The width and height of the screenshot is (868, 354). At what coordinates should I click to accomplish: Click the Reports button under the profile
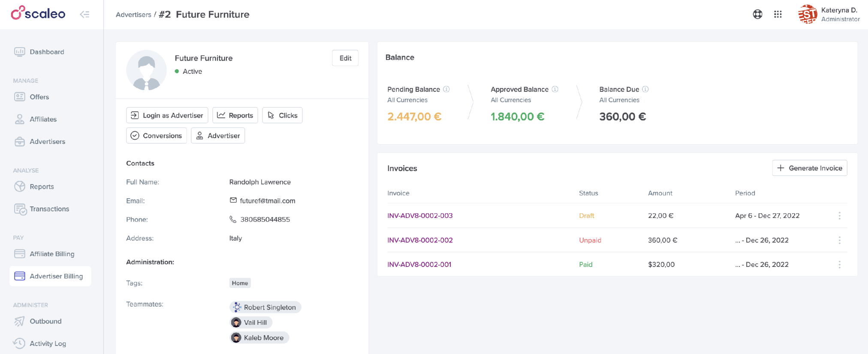235,115
